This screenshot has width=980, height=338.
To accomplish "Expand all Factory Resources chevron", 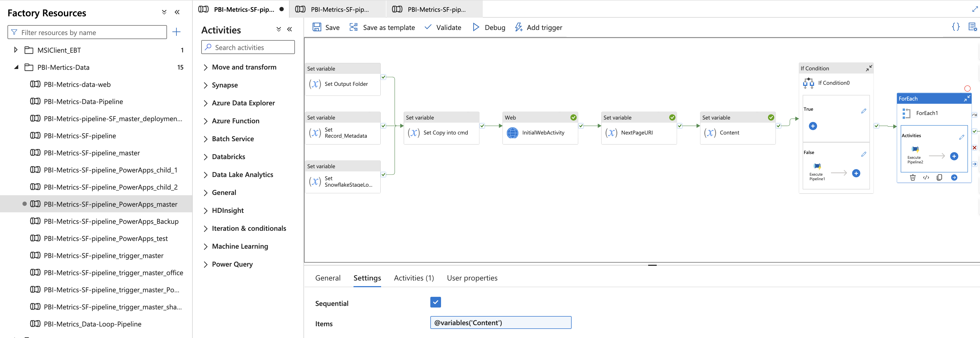I will tap(164, 12).
